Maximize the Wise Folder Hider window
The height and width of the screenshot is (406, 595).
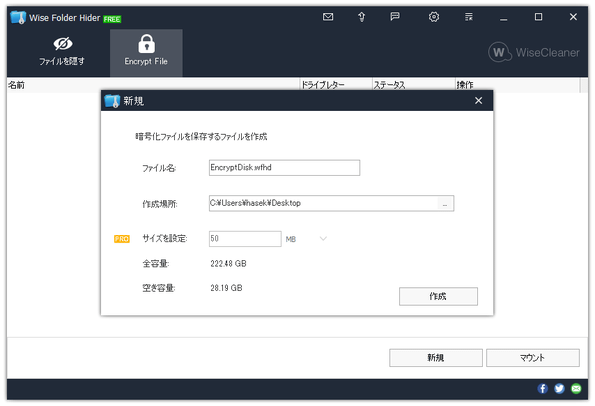538,17
